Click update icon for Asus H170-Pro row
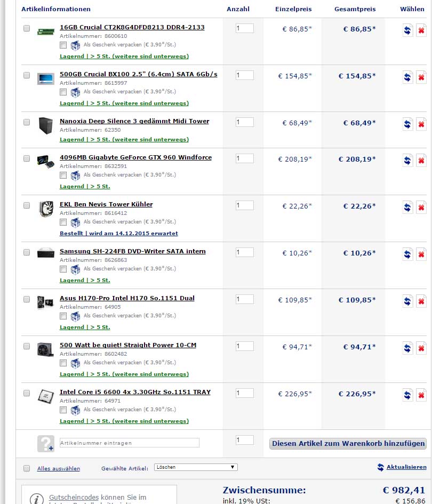This screenshot has width=432, height=504. [x=407, y=301]
